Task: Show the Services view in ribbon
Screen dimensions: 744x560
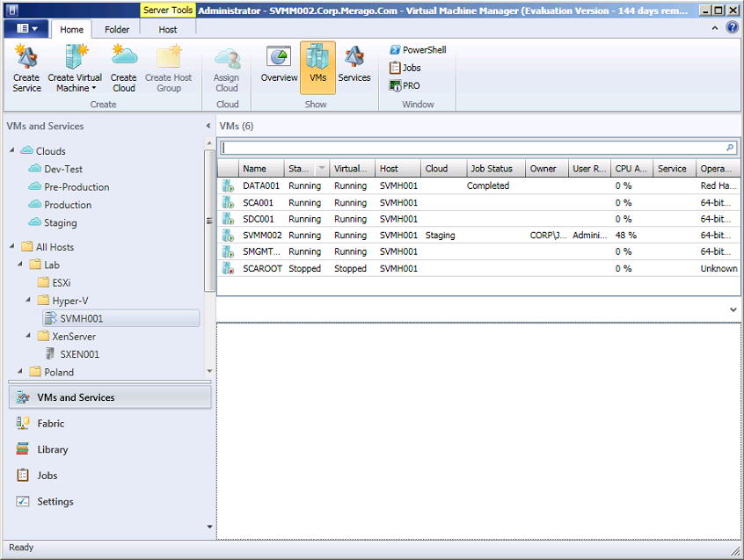Action: (354, 63)
